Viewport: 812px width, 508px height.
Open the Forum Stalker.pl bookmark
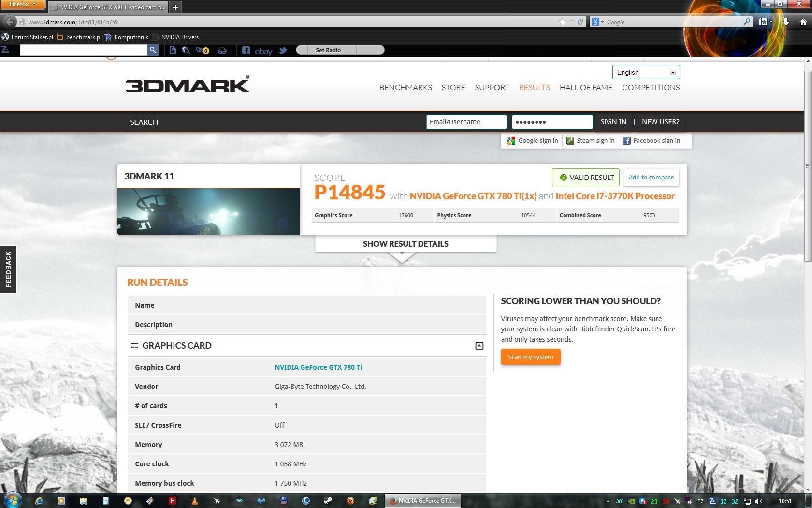28,37
